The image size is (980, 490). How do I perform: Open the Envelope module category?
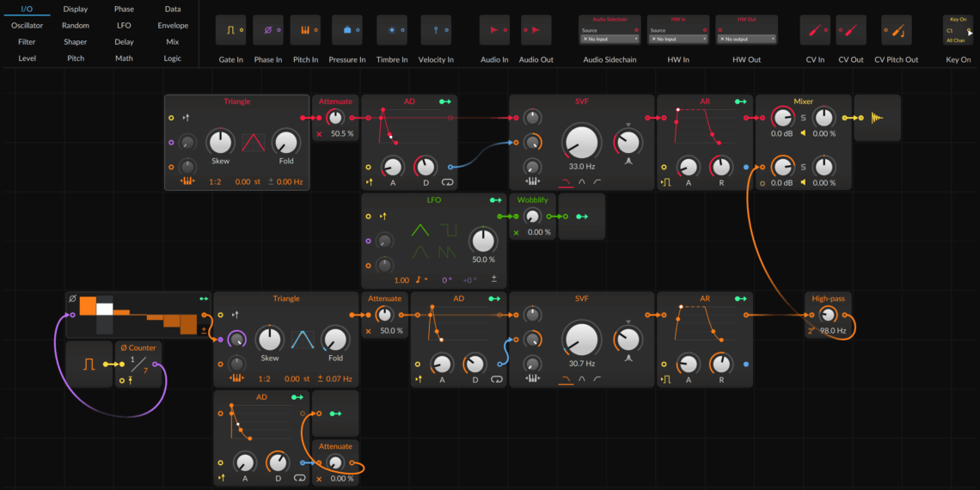point(173,26)
